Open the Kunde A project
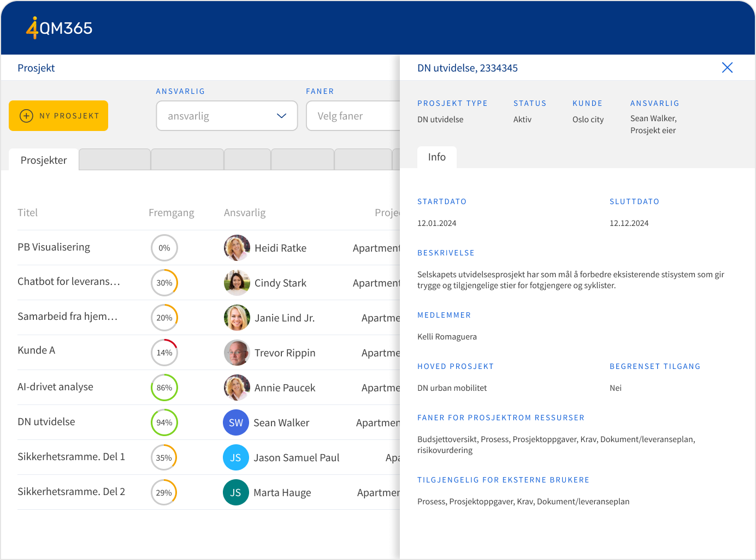 (x=37, y=350)
